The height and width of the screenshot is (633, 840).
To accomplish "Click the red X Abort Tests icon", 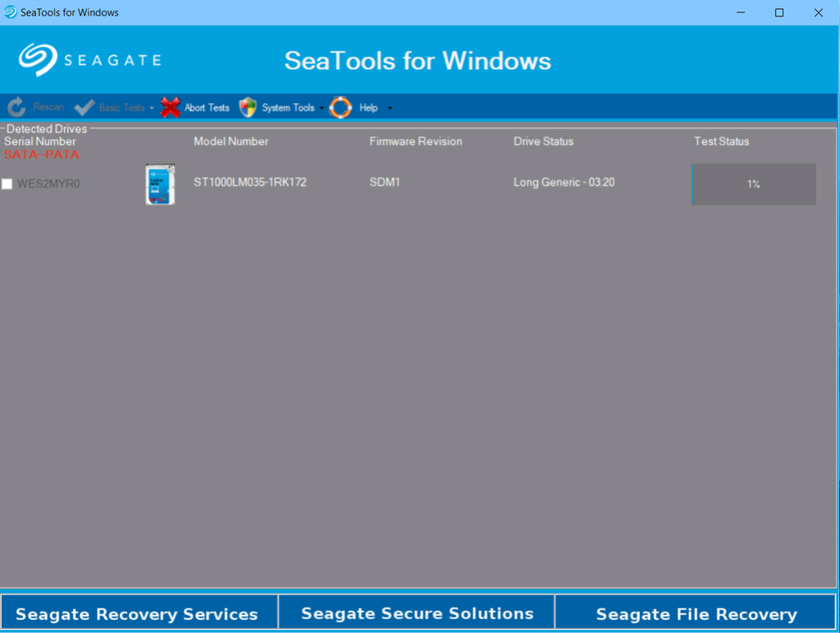I will [x=171, y=107].
